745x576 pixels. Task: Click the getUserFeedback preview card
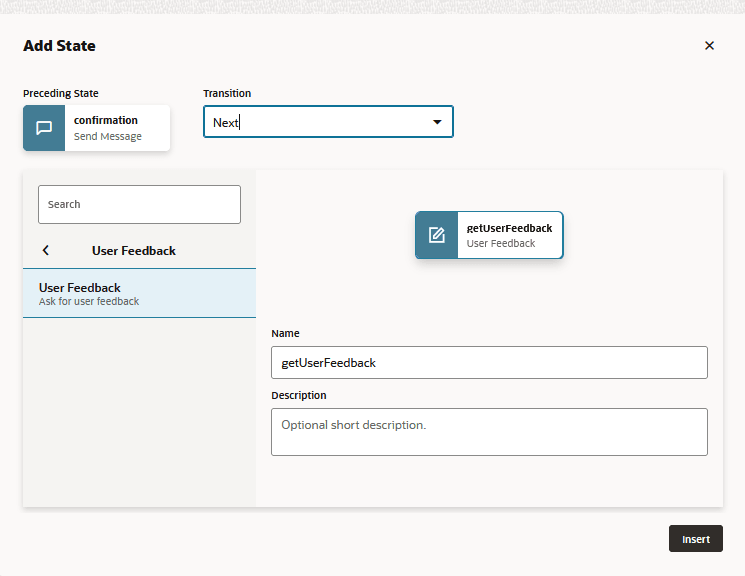pos(489,235)
